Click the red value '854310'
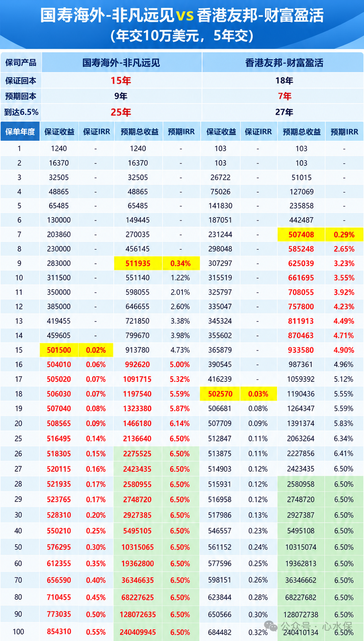Screen dimensions: 364x641 pos(59,631)
